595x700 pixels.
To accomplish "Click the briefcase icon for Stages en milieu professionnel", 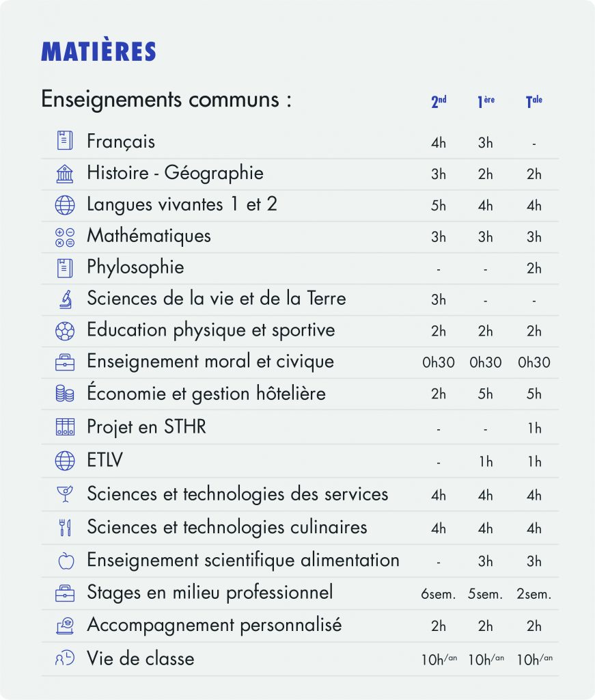I will [64, 593].
